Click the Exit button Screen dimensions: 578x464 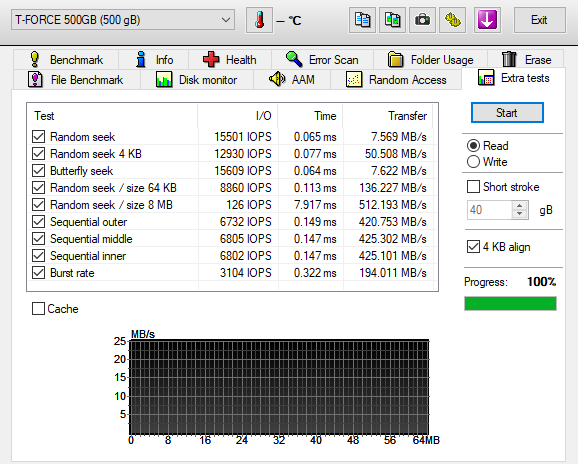539,20
